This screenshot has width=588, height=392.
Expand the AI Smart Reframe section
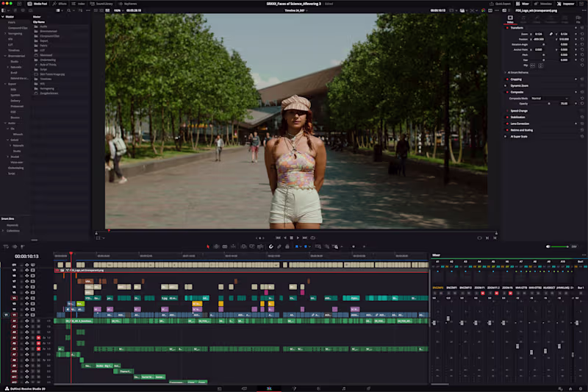[x=505, y=72]
